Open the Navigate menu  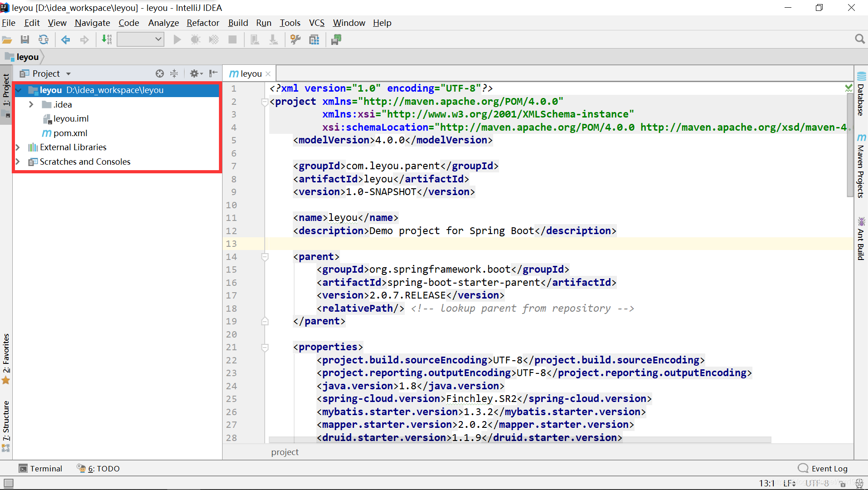coord(92,23)
